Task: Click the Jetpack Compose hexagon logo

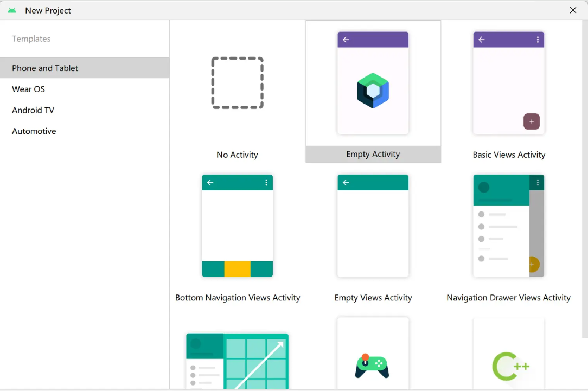Action: pos(373,91)
